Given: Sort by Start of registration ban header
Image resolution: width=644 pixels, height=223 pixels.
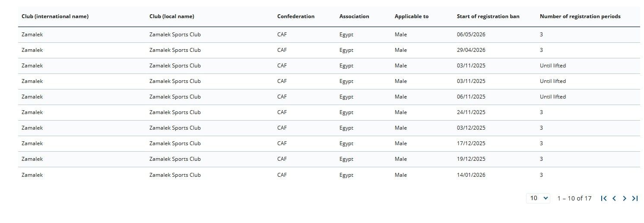Looking at the screenshot, I should 488,16.
